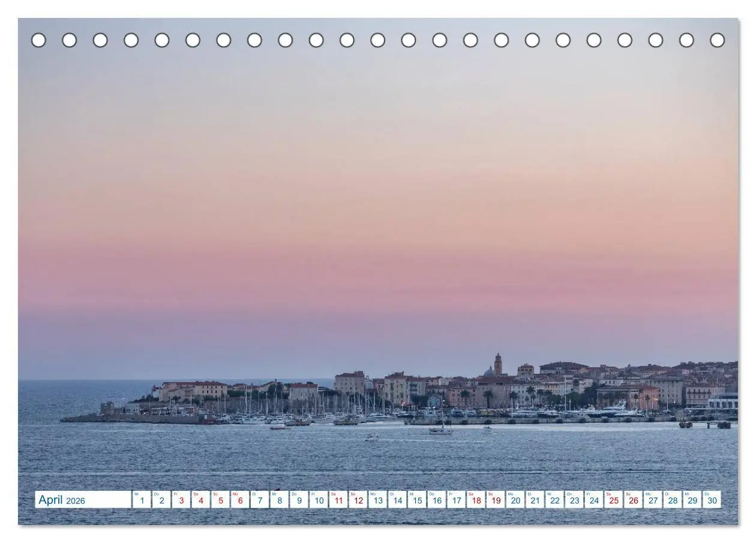Choose date cell 17
756x543 pixels.
pos(456,500)
